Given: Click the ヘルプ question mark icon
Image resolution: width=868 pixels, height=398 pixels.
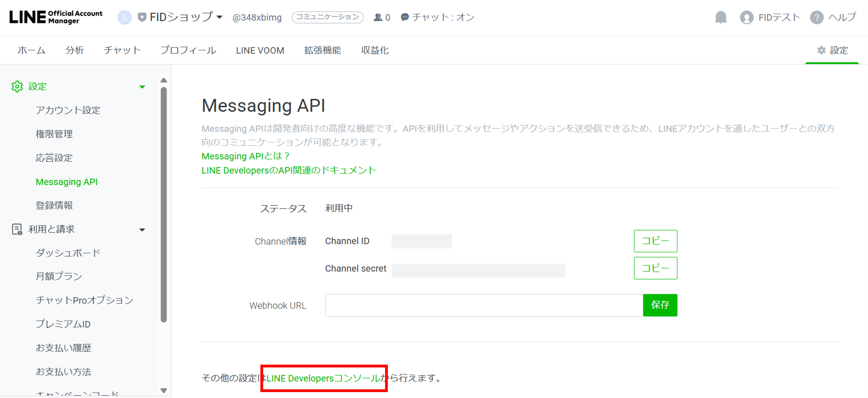Looking at the screenshot, I should 817,17.
